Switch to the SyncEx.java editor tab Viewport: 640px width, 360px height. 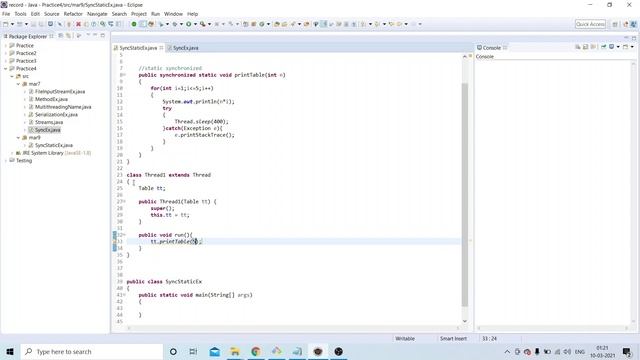click(x=185, y=48)
